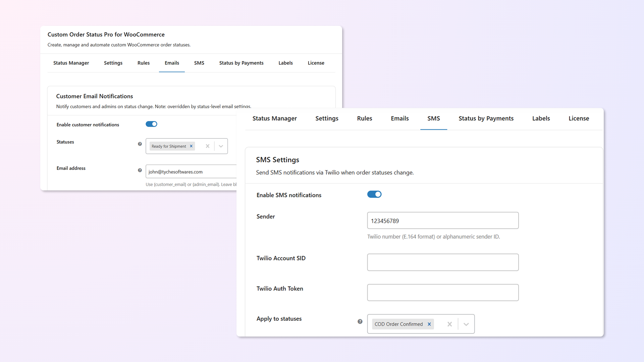The height and width of the screenshot is (362, 644).
Task: Disable Enable SMS notifications switch
Action: 374,194
